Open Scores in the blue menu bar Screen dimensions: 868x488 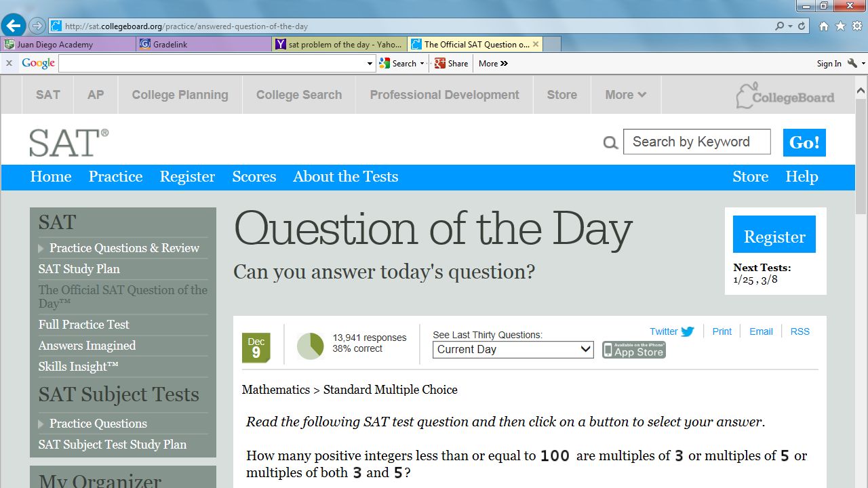click(x=254, y=177)
